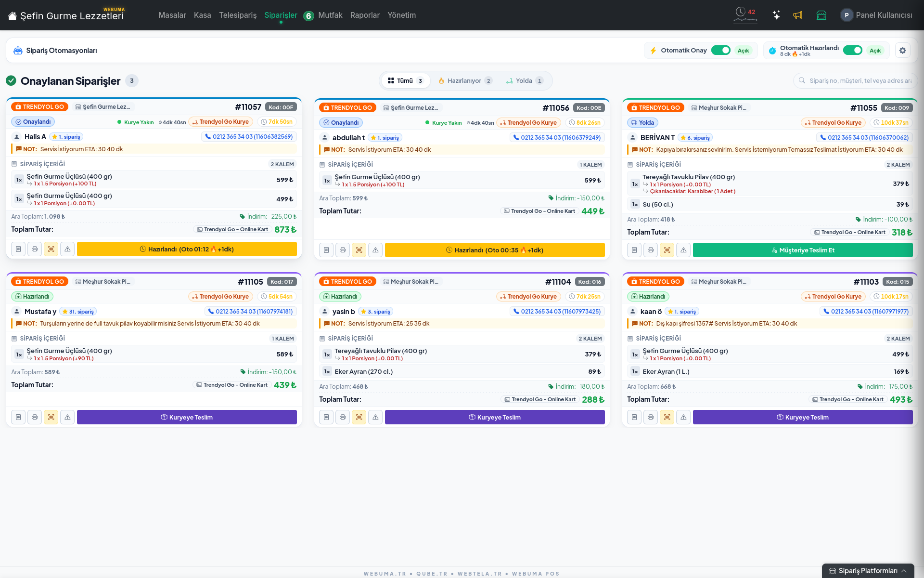Filter by the Hazırlanıyor tab

(x=465, y=81)
